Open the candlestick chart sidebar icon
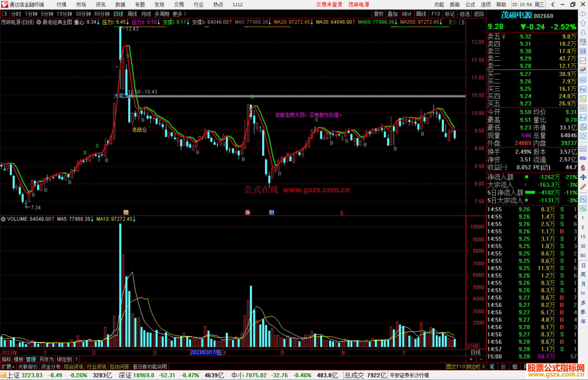Screen dimensions: 588x380 tap(583, 70)
